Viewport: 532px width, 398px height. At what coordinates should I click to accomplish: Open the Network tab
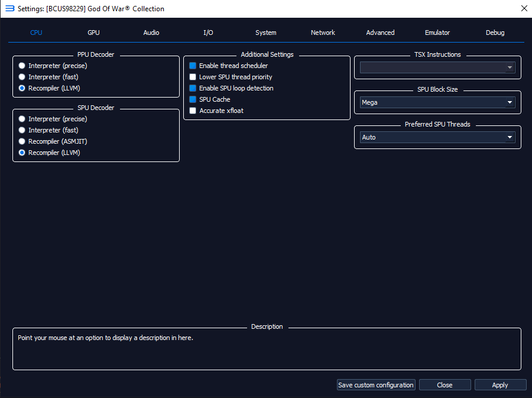tap(323, 33)
